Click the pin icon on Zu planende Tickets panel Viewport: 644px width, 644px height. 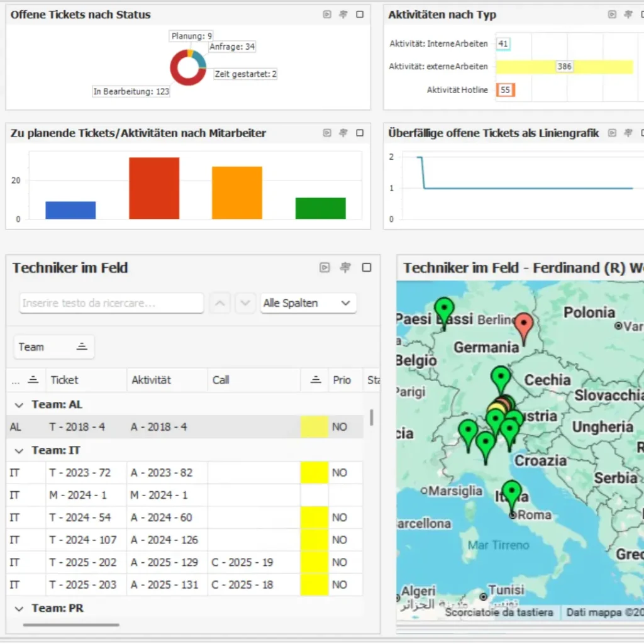tap(343, 133)
